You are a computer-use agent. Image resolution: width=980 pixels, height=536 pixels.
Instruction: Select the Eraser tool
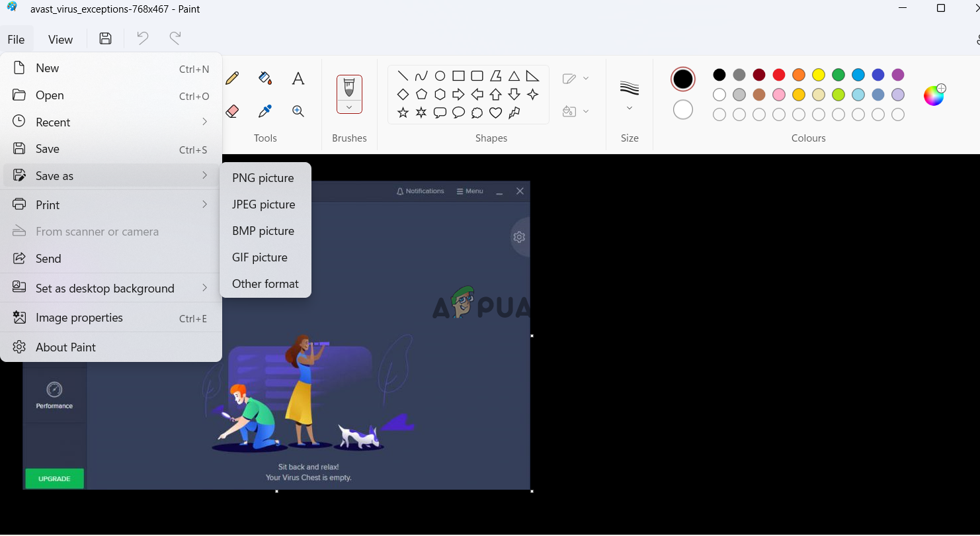232,111
